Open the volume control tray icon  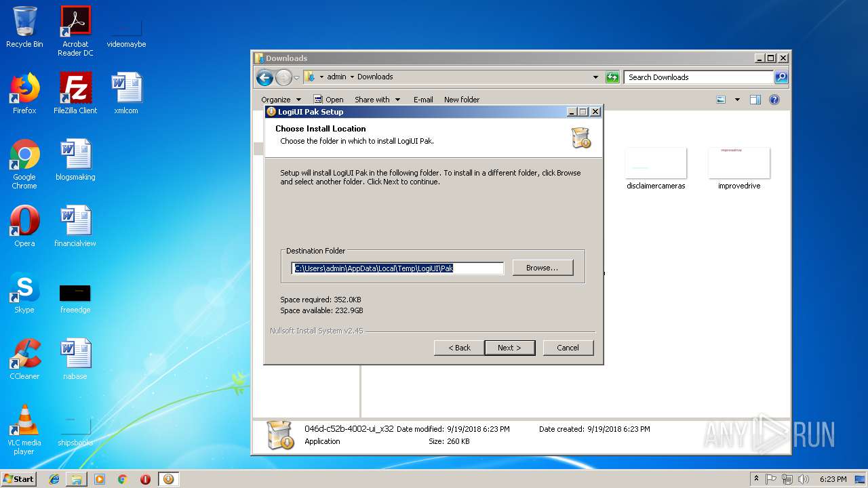click(x=803, y=479)
